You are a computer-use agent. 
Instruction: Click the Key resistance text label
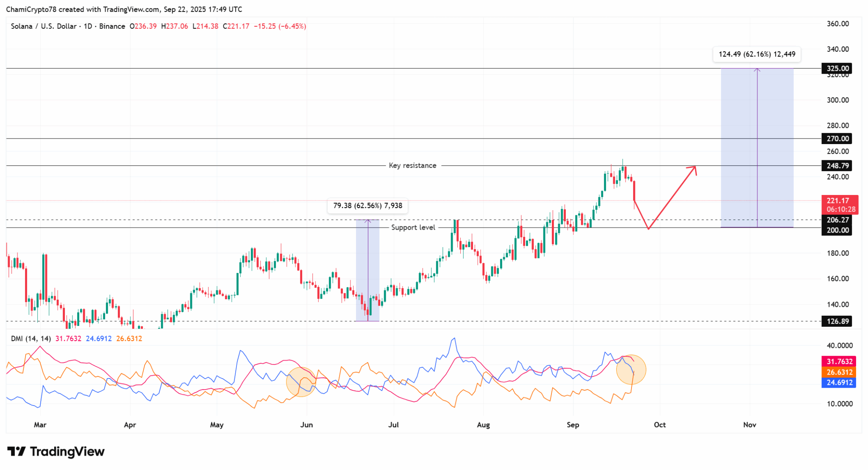[413, 165]
